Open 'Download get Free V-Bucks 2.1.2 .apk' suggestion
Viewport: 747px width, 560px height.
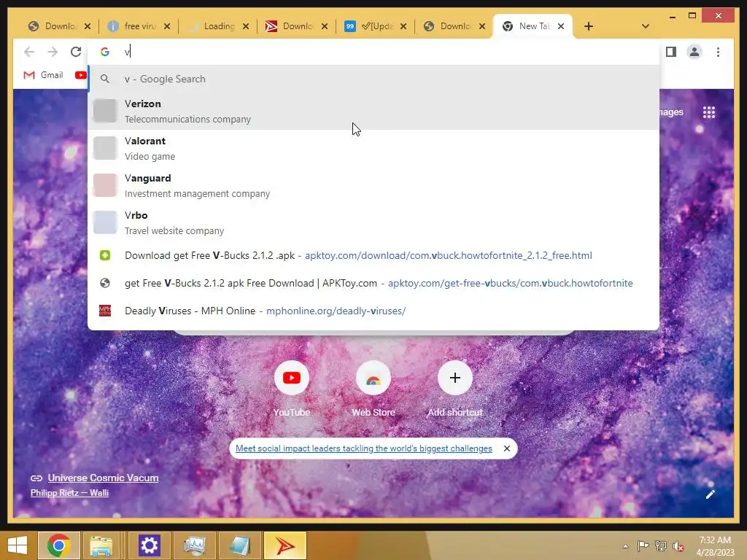373,255
